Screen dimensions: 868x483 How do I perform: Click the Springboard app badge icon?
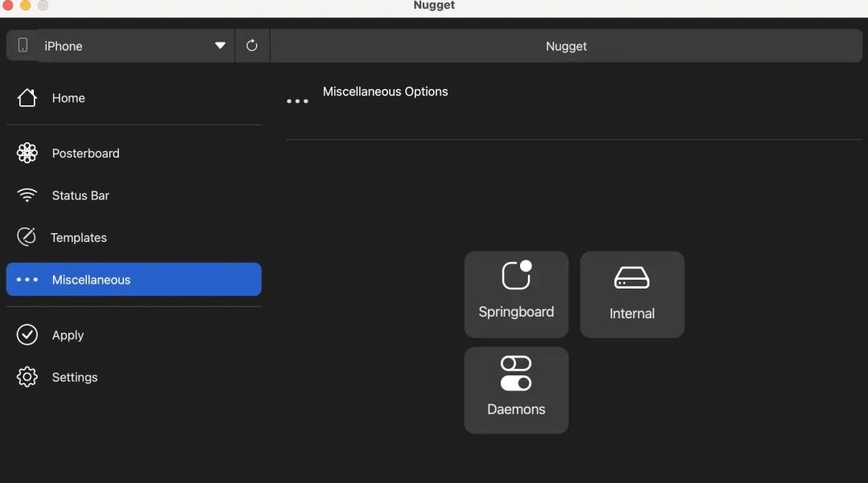tap(517, 275)
